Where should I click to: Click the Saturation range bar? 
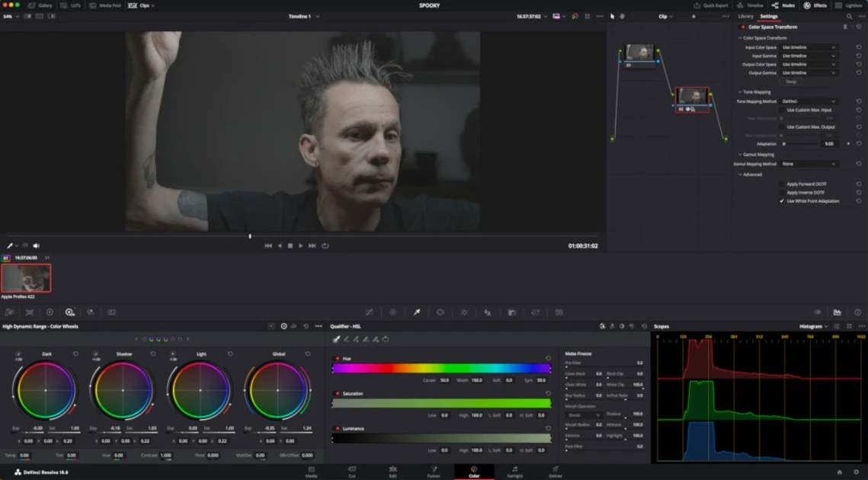[441, 404]
